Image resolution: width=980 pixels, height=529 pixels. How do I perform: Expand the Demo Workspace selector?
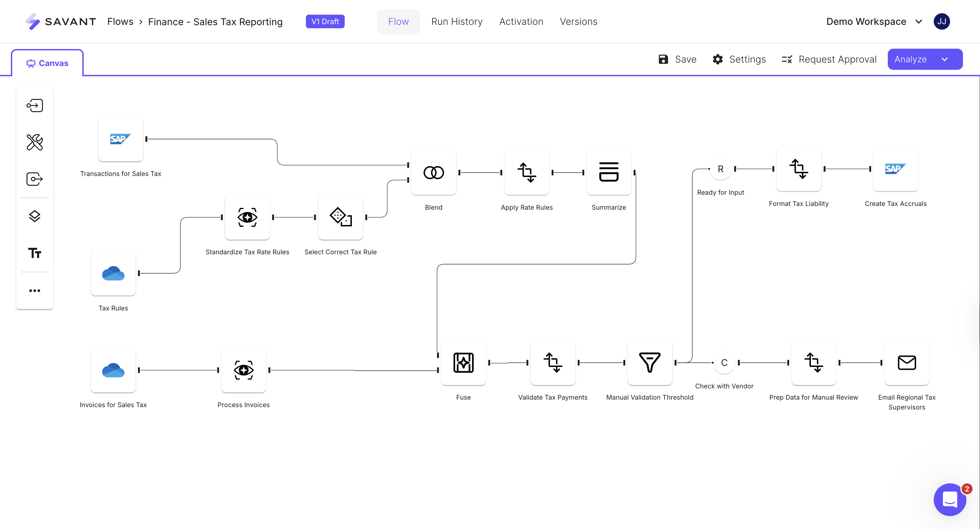[x=874, y=22]
